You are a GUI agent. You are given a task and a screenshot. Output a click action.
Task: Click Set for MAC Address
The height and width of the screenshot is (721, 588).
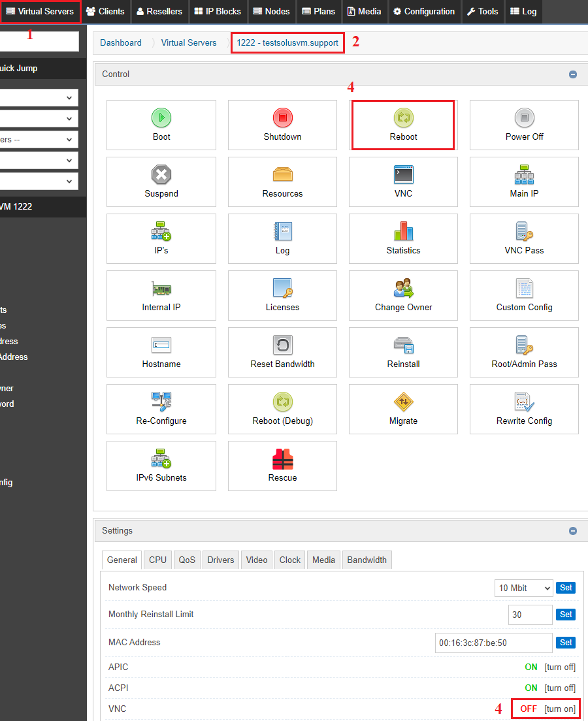pyautogui.click(x=566, y=643)
